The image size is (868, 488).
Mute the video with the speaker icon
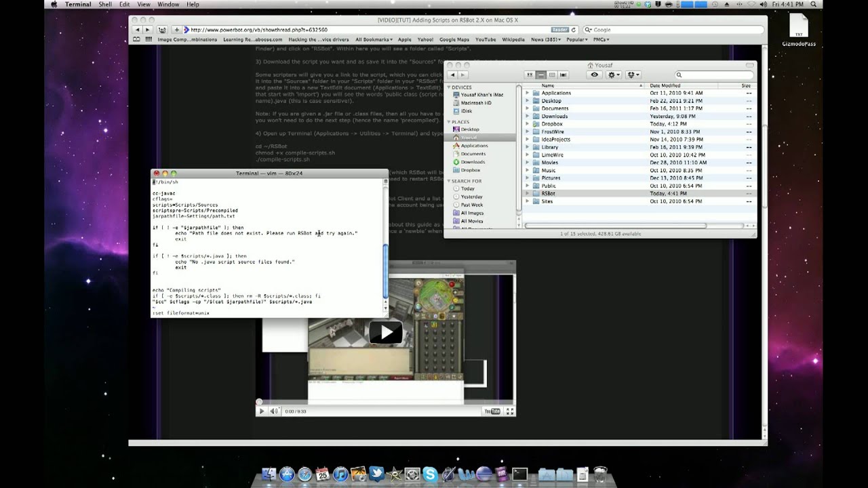point(274,411)
